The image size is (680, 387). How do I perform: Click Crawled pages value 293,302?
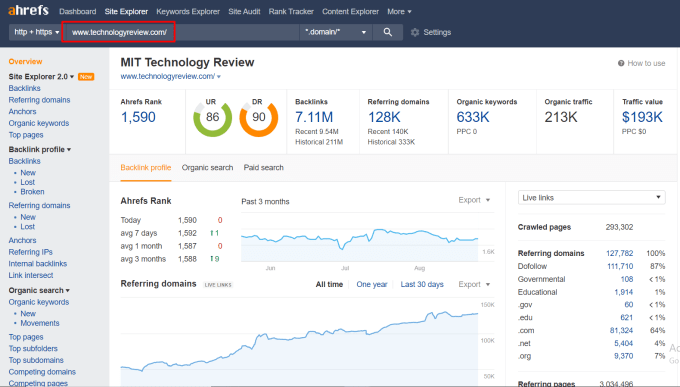pyautogui.click(x=619, y=227)
